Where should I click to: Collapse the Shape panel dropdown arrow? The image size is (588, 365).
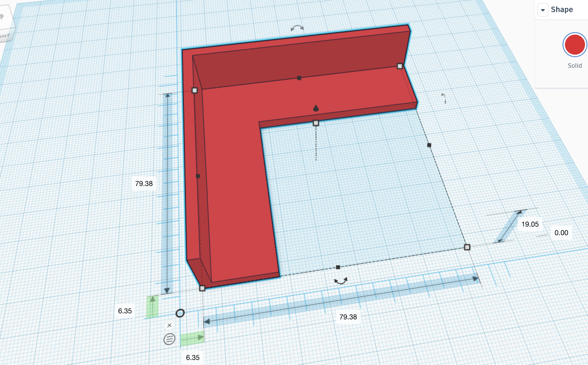(x=543, y=10)
